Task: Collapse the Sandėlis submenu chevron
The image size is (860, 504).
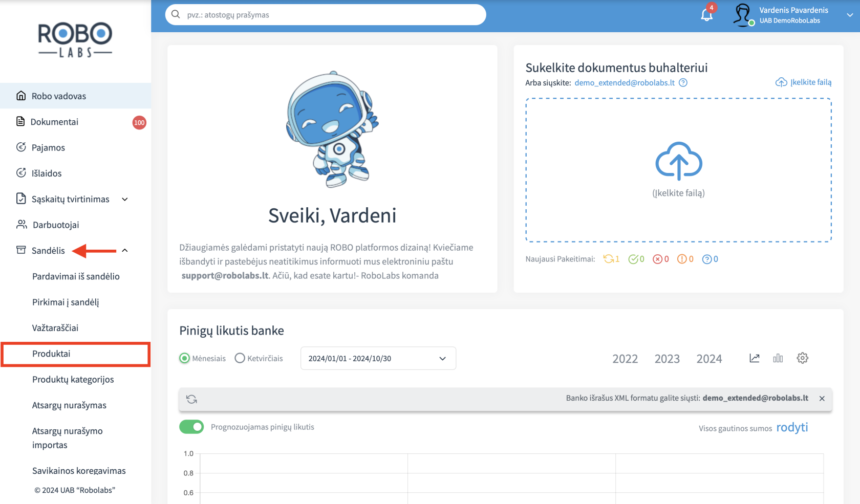Action: coord(125,250)
